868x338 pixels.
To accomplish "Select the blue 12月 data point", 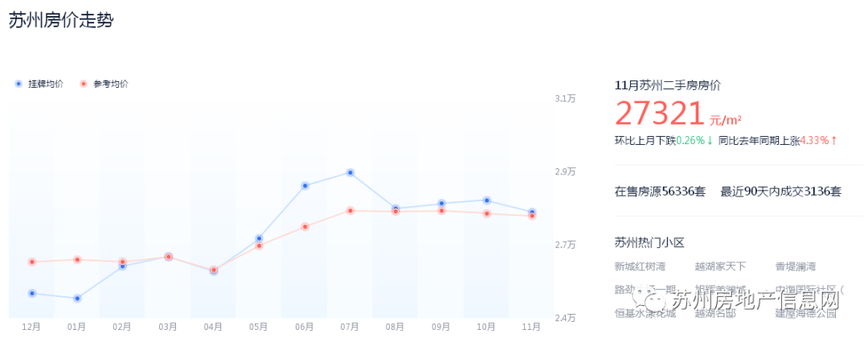I will [31, 293].
